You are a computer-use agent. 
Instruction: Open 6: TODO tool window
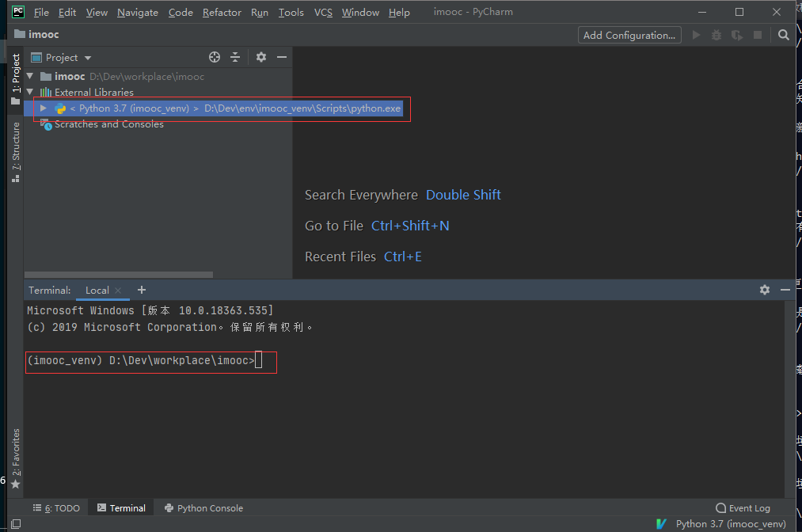(x=56, y=508)
